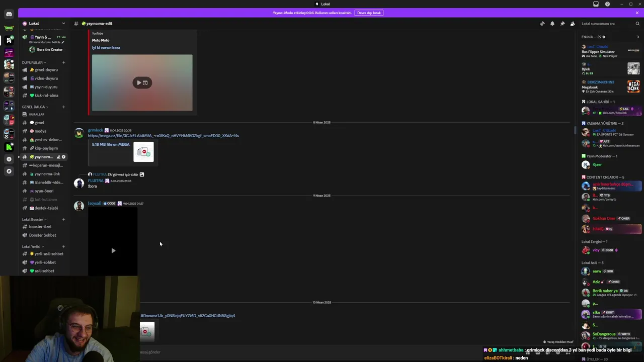Select member SoDangerous
Screen dimensions: 644x362
611,335
